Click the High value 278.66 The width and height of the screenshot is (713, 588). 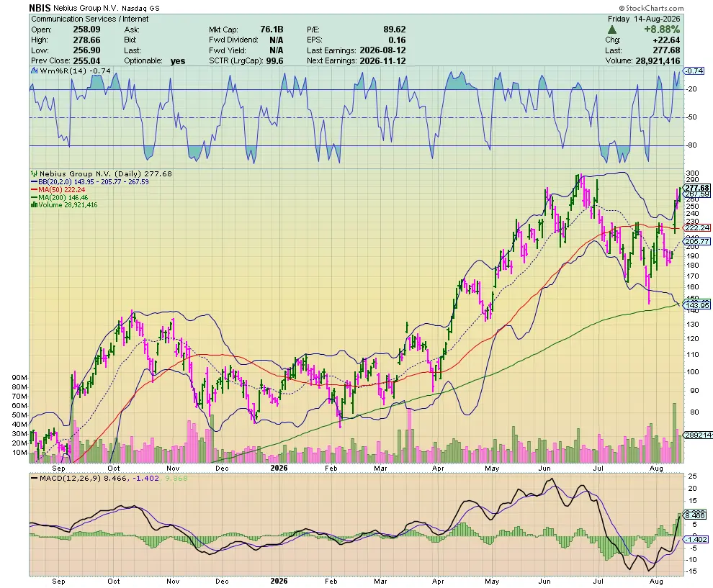coord(87,40)
